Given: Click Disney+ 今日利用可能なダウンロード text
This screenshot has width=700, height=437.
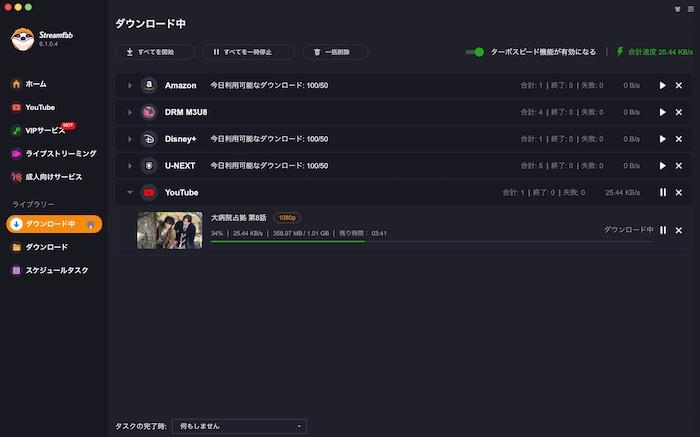Looking at the screenshot, I should [269, 139].
